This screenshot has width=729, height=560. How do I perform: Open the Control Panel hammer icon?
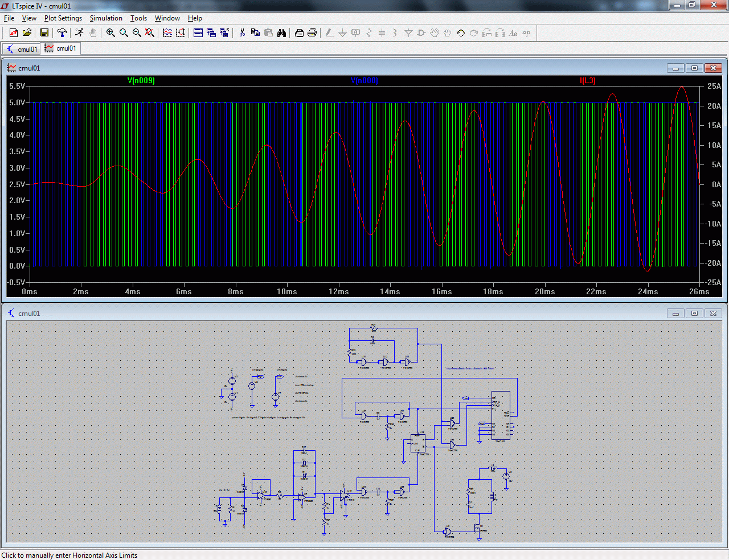62,33
